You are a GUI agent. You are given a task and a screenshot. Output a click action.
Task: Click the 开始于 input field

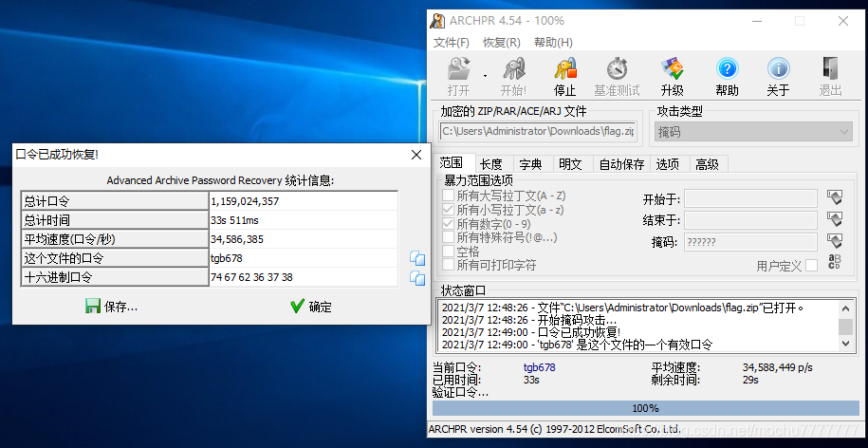coord(750,198)
